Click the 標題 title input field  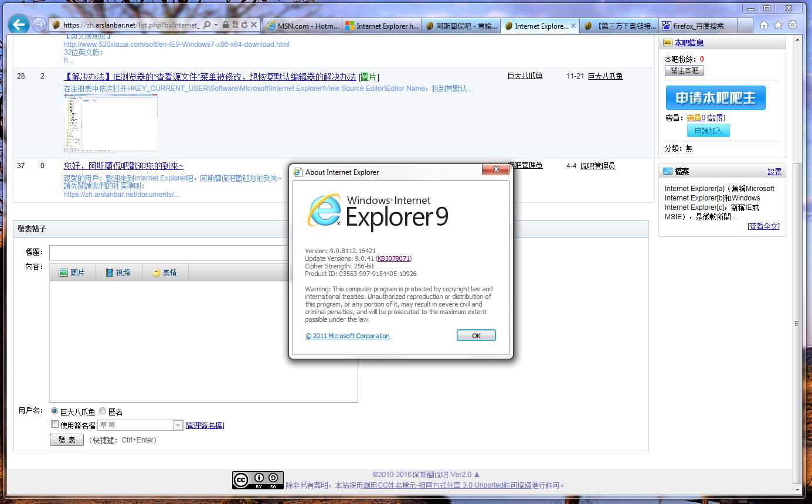point(169,253)
